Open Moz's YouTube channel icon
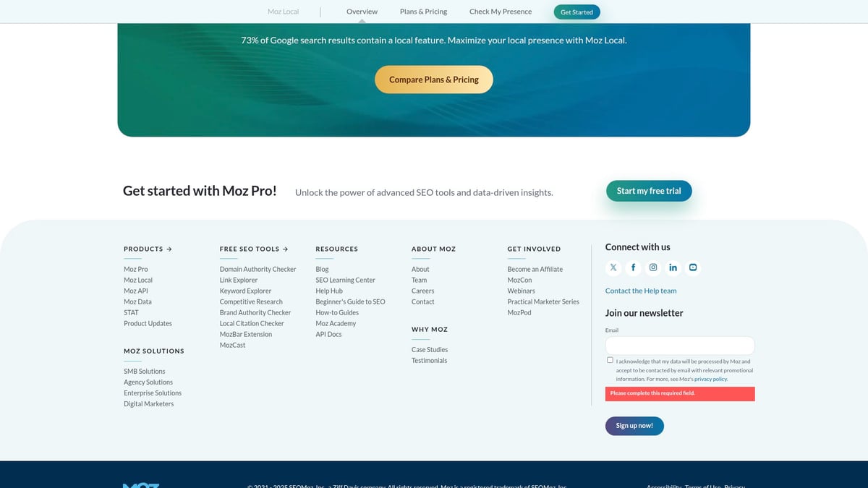Screen dimensions: 868x488 (693, 267)
